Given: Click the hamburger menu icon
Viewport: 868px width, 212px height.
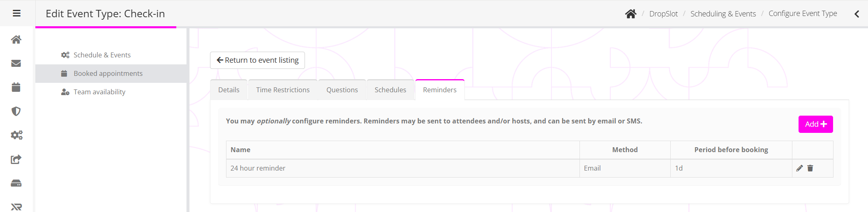Looking at the screenshot, I should [x=16, y=14].
